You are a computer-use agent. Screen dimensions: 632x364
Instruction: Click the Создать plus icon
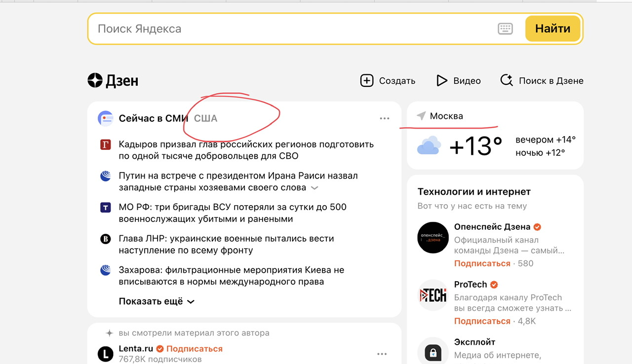pos(366,80)
